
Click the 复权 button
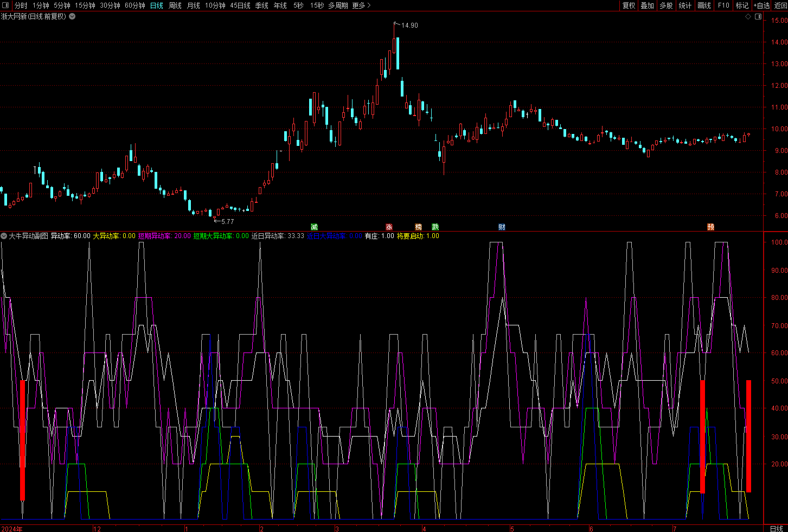pos(629,5)
